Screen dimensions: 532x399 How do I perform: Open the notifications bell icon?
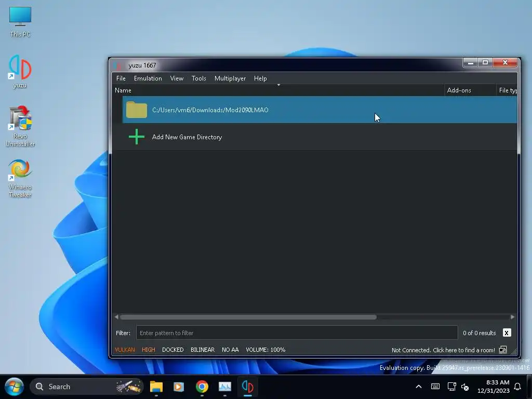click(517, 387)
